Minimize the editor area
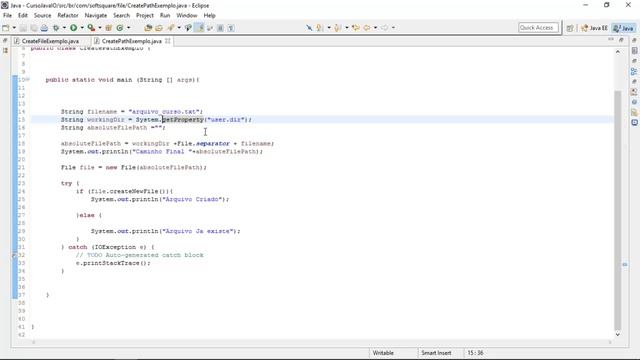This screenshot has height=360, width=640. (x=611, y=40)
